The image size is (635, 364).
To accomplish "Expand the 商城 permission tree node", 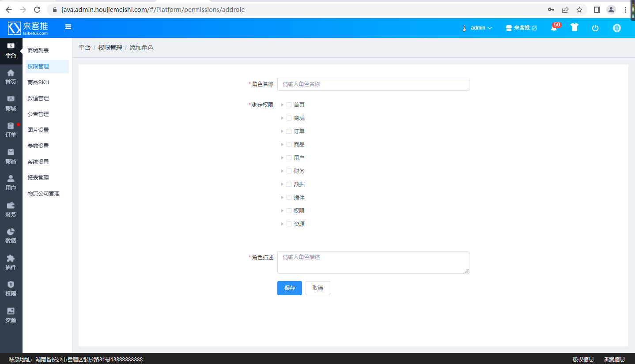I will pos(282,118).
